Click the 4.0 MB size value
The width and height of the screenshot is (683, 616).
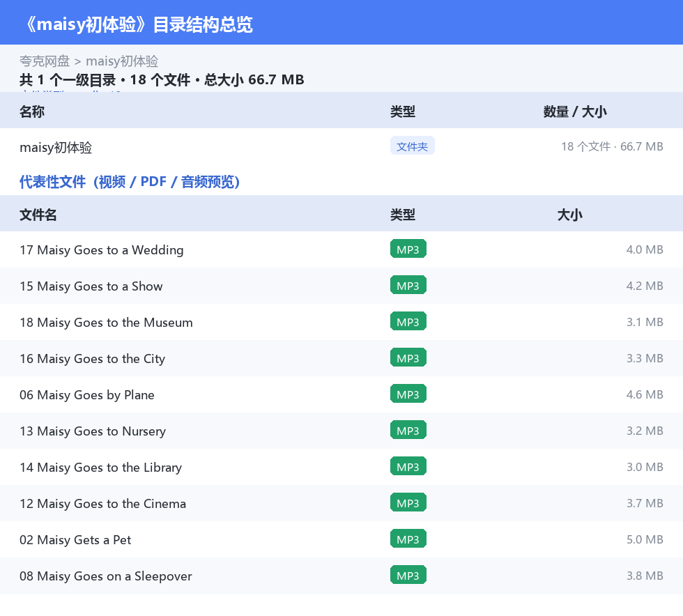click(645, 249)
